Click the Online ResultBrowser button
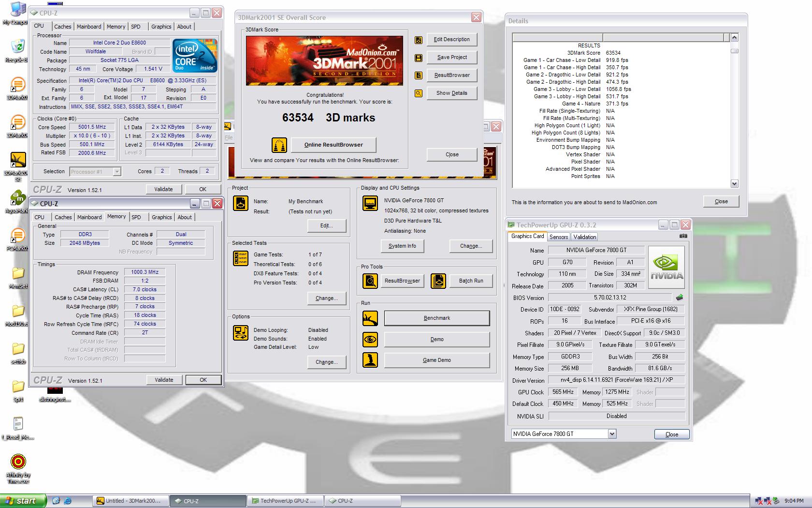The width and height of the screenshot is (812, 508). click(333, 145)
